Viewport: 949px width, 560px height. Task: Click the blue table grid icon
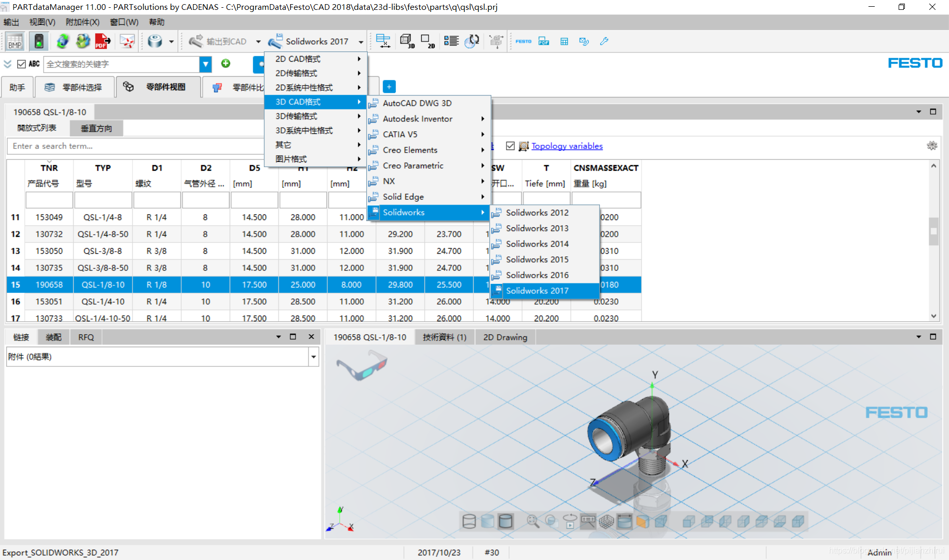pyautogui.click(x=564, y=42)
